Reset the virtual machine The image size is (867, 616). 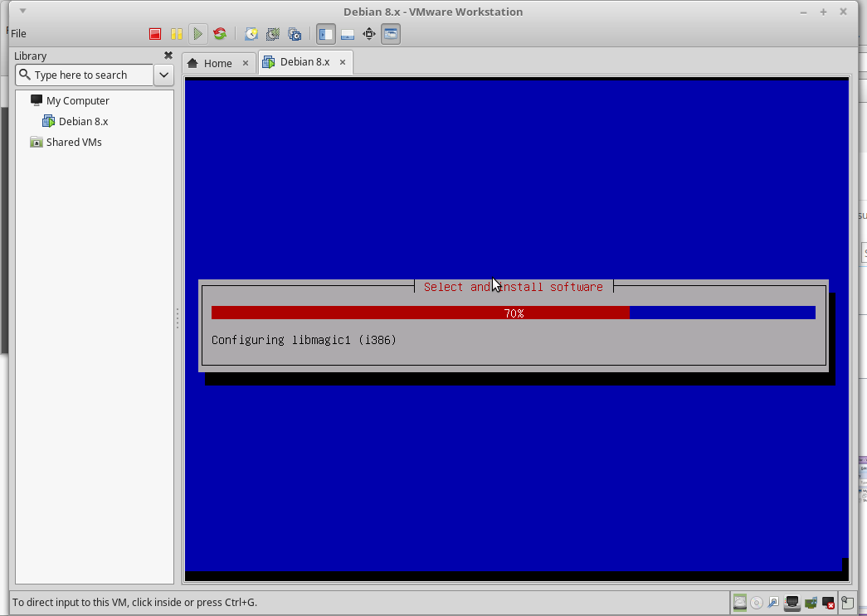[x=219, y=33]
